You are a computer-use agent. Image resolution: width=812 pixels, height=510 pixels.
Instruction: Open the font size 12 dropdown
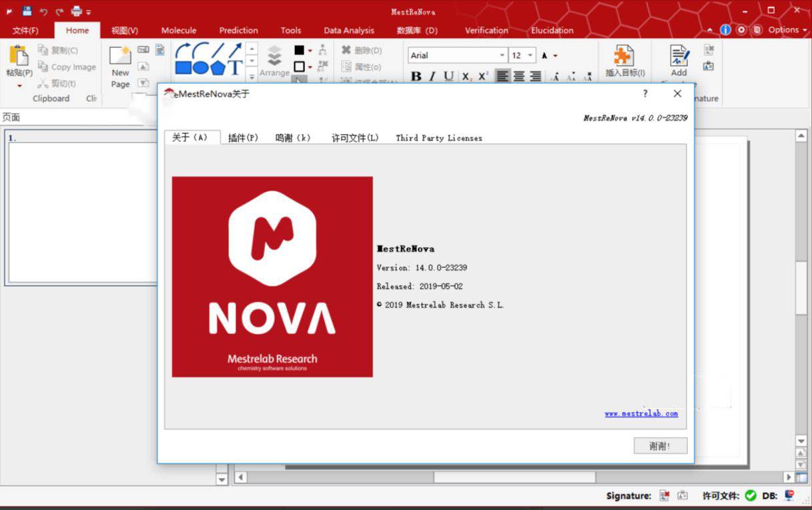coord(530,55)
